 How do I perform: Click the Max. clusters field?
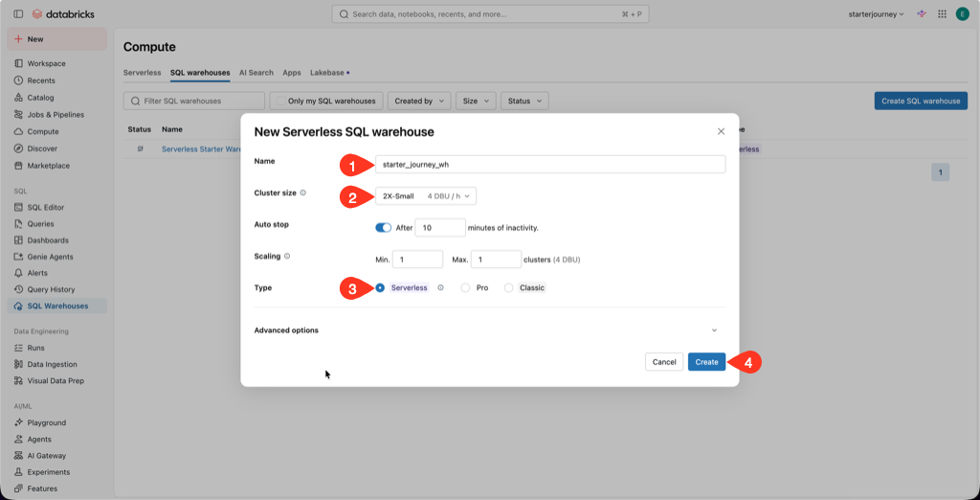point(497,259)
